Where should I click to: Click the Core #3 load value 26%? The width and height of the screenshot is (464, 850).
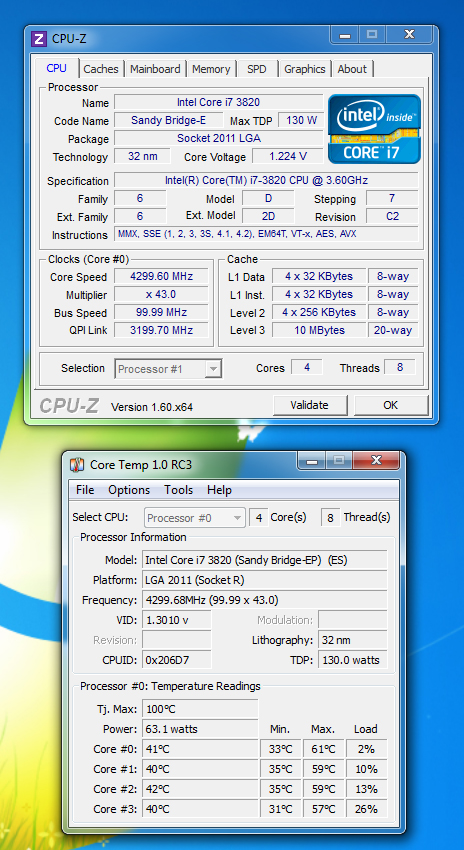tap(366, 809)
